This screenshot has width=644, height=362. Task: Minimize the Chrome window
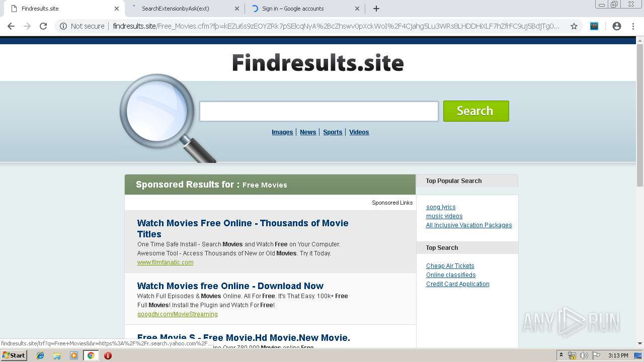(x=602, y=4)
